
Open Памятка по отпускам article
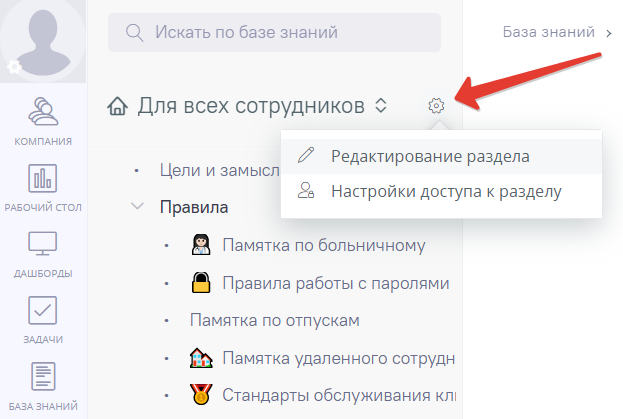(275, 320)
